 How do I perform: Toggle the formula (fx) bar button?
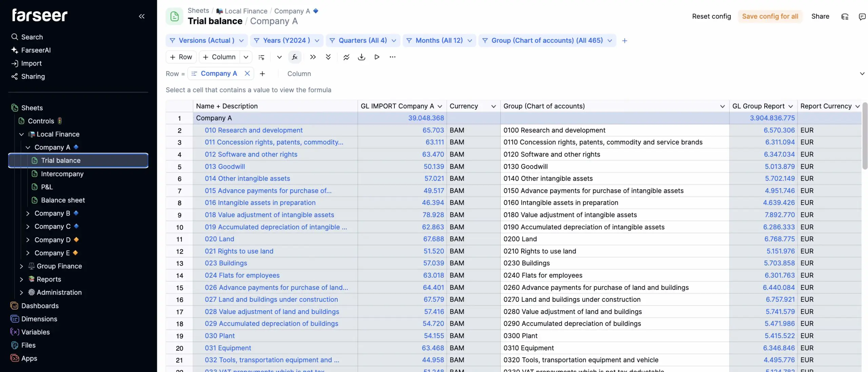pyautogui.click(x=294, y=57)
